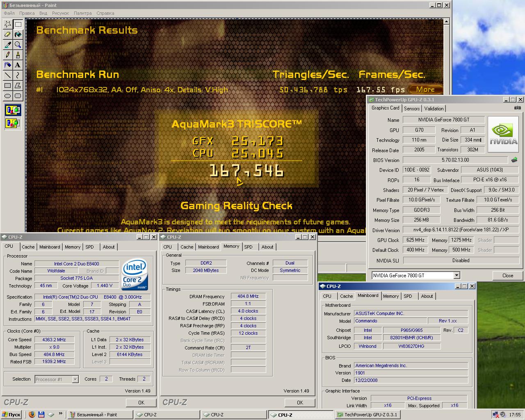Open the Вид menu in Paint

point(43,13)
